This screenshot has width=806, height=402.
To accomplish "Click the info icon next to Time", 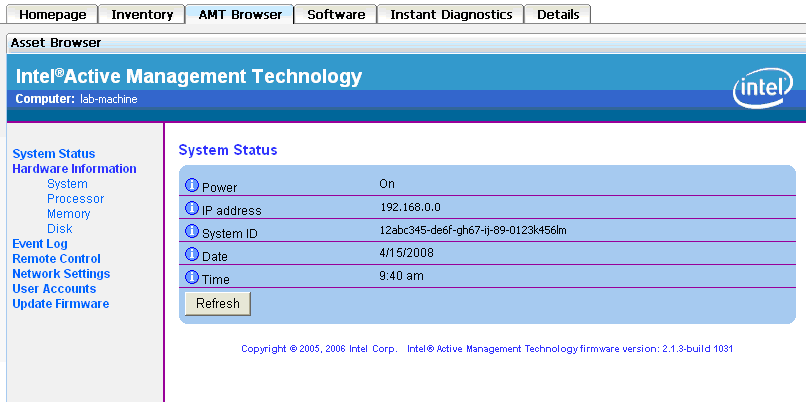I will pyautogui.click(x=193, y=278).
